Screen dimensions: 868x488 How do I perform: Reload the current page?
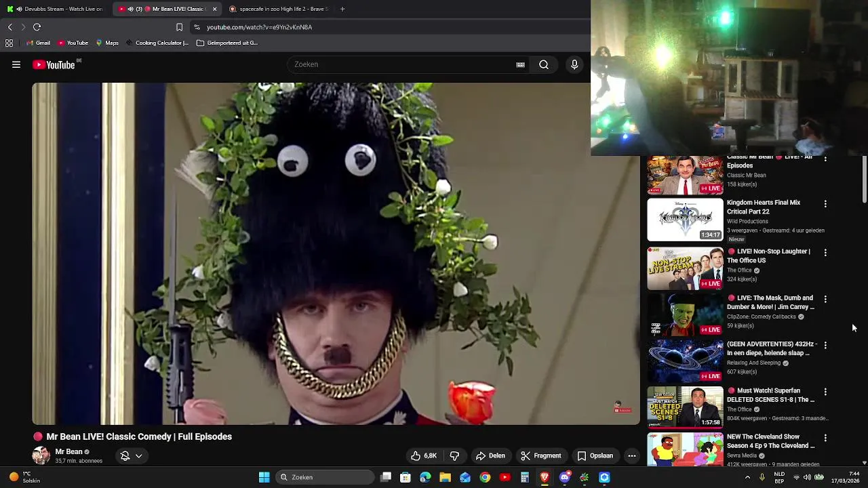37,27
